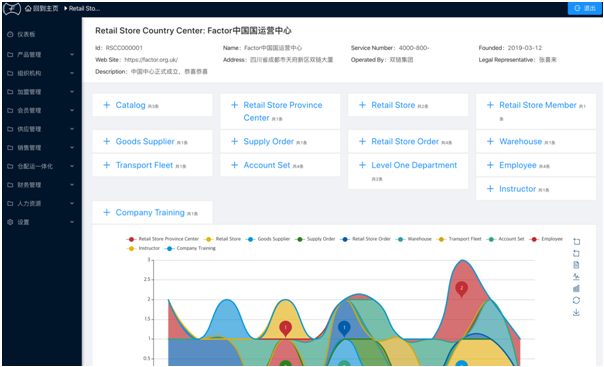This screenshot has width=604, height=367.
Task: Toggle the yellow Retail Store legend series
Action: (223, 239)
